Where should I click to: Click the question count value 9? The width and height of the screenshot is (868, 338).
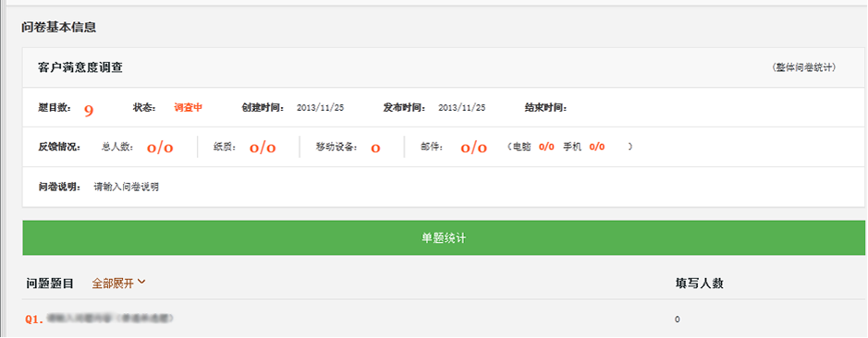[89, 111]
